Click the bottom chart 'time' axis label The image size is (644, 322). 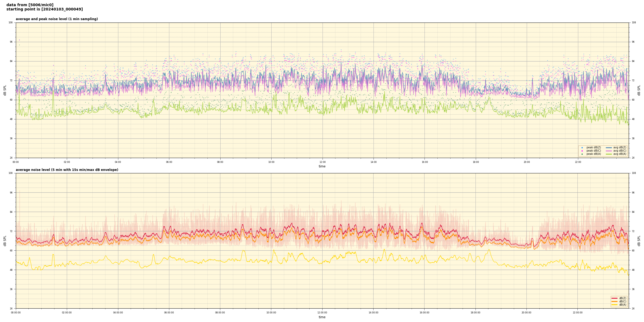pyautogui.click(x=322, y=317)
